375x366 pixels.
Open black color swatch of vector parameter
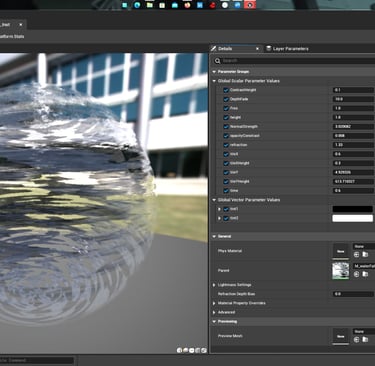click(x=353, y=209)
